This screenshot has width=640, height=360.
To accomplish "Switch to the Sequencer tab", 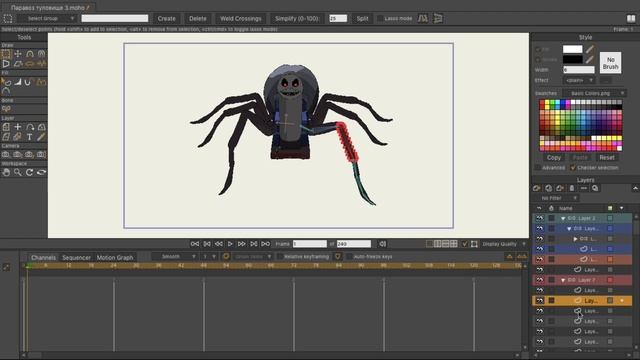I will [76, 258].
